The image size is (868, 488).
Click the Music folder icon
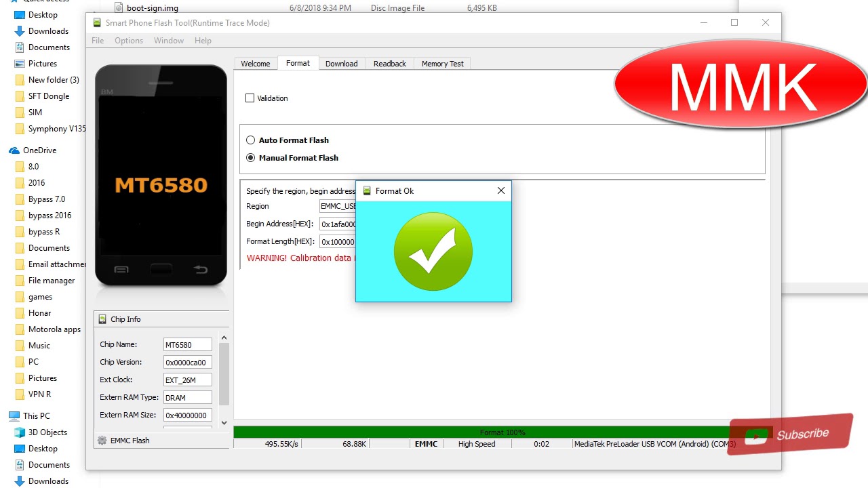click(x=20, y=346)
